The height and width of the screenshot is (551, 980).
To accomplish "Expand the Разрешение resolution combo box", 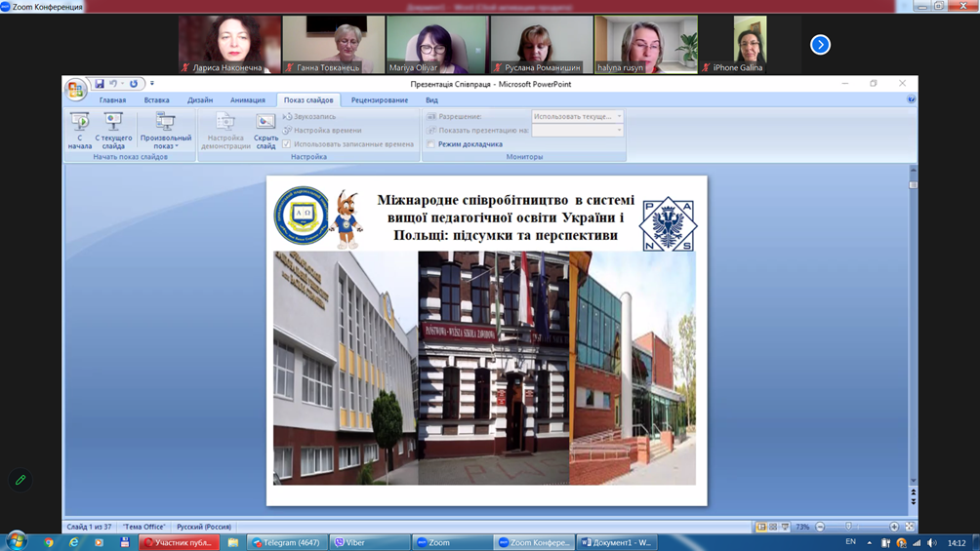I will (x=619, y=116).
